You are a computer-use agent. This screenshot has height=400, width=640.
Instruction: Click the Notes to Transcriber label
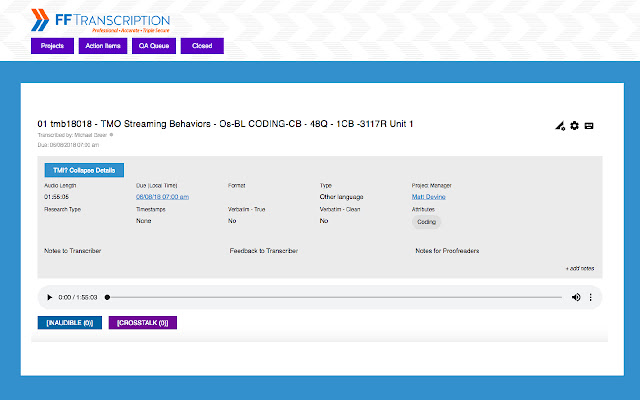(x=73, y=251)
